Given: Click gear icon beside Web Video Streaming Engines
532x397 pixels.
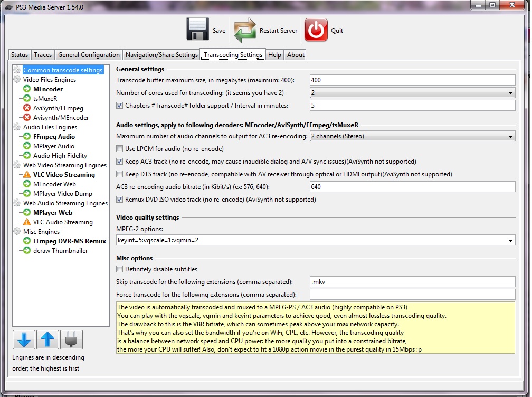Looking at the screenshot, I should pos(17,165).
